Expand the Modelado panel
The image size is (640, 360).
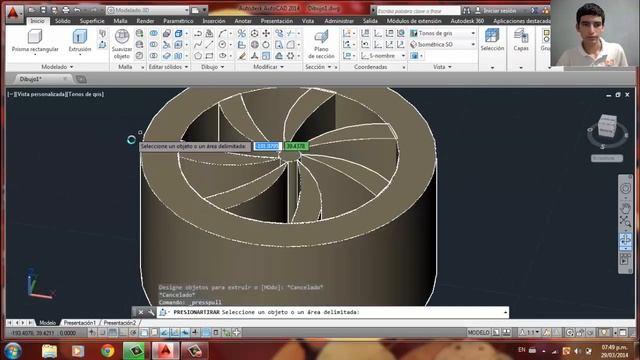pos(57,67)
